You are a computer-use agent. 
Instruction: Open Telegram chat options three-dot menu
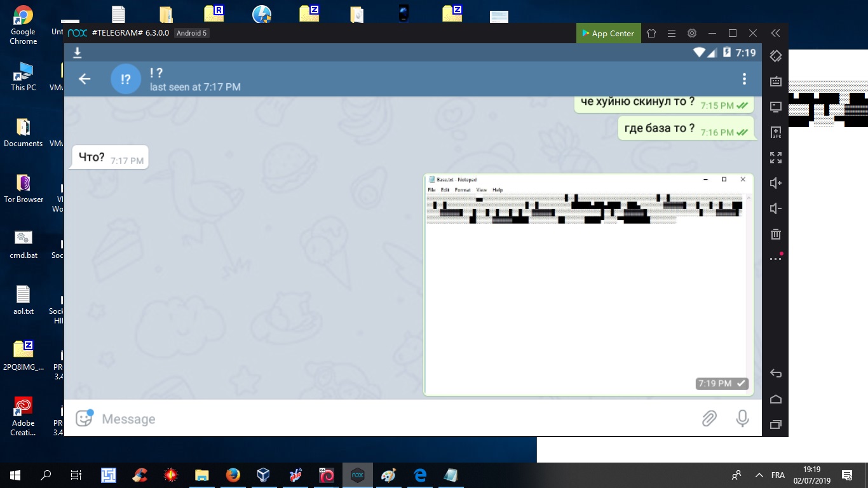[744, 79]
